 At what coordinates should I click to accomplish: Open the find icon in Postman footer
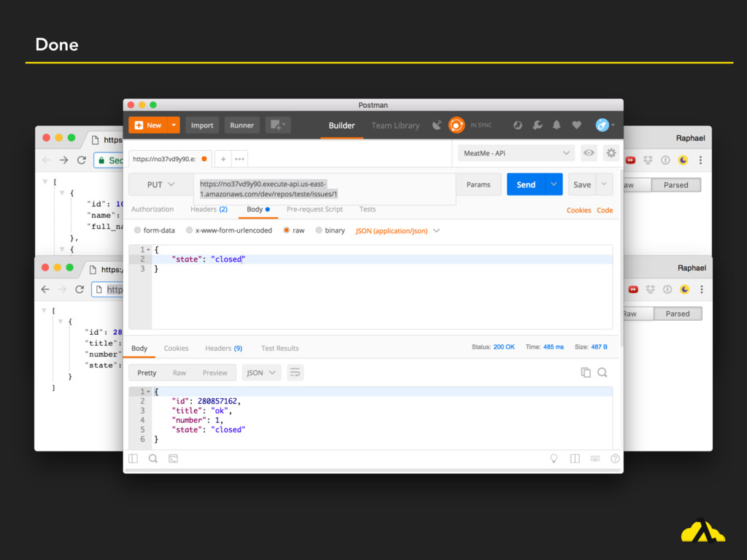click(x=153, y=459)
